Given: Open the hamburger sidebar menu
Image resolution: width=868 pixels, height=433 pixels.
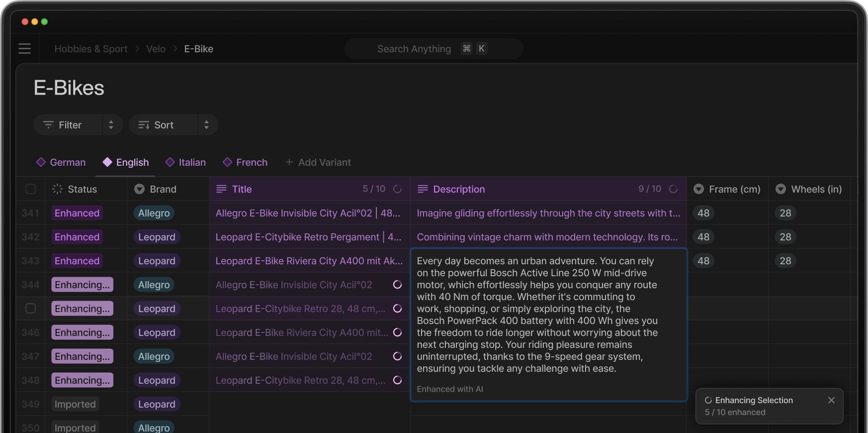Looking at the screenshot, I should point(24,49).
